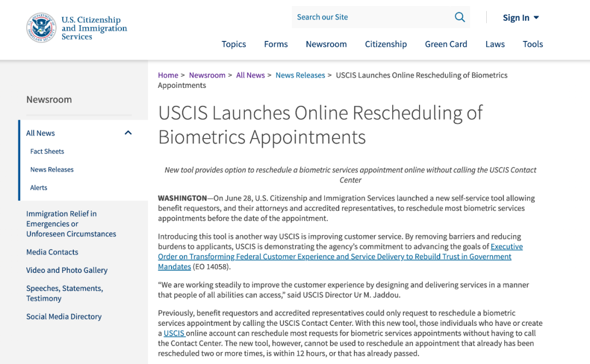590x364 pixels.
Task: Go to Home breadcrumb link
Action: (x=168, y=75)
